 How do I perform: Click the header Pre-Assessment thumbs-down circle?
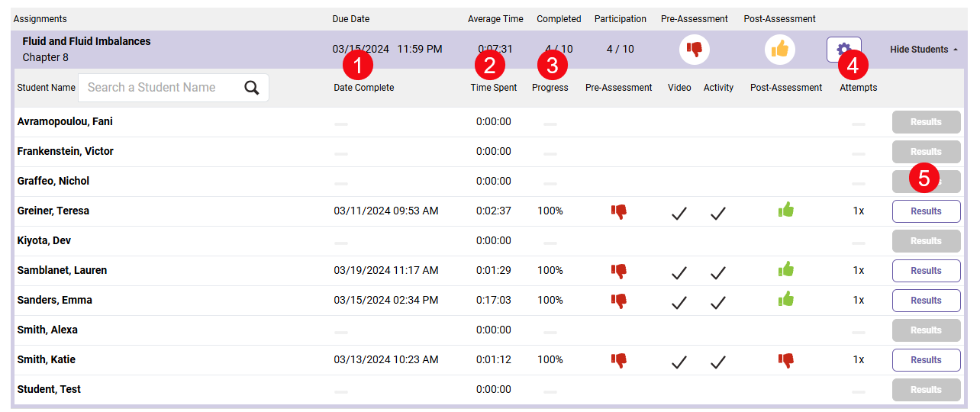click(x=695, y=50)
